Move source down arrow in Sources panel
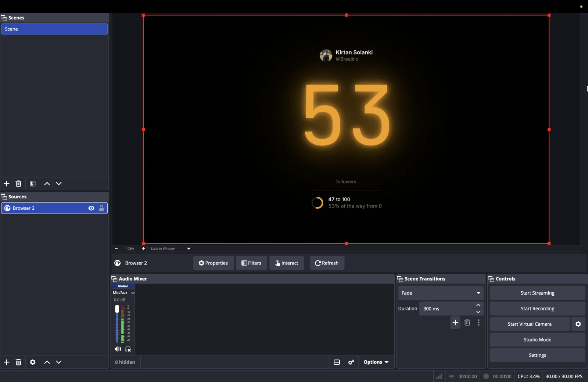Viewport: 588px width, 382px height. [x=59, y=362]
